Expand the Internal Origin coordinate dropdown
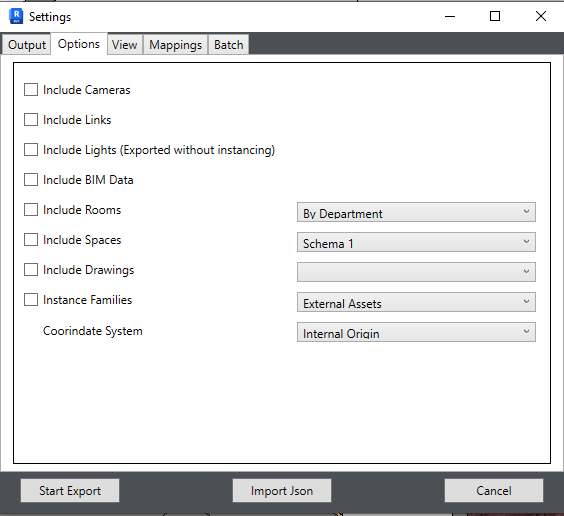 point(416,332)
